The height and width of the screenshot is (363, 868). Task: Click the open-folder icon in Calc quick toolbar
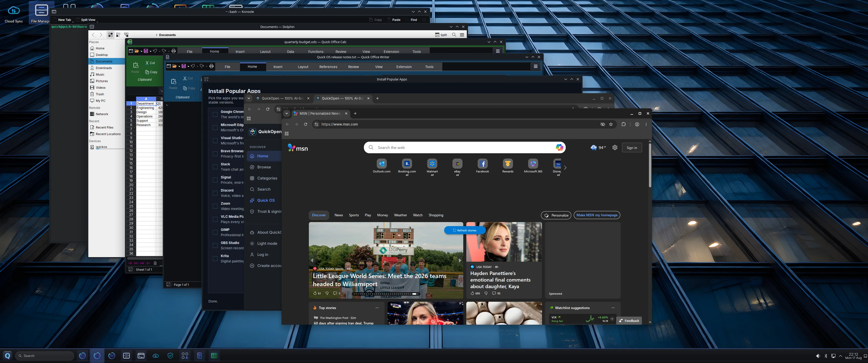137,51
